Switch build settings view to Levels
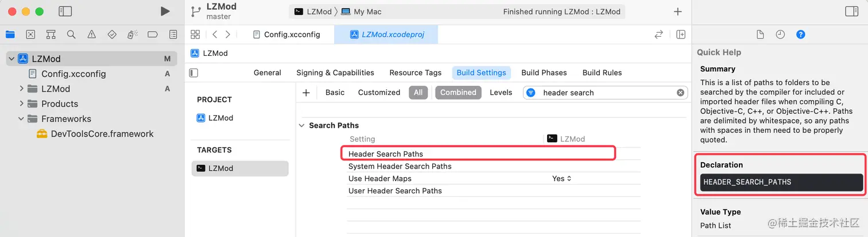This screenshot has width=868, height=237. pos(501,93)
